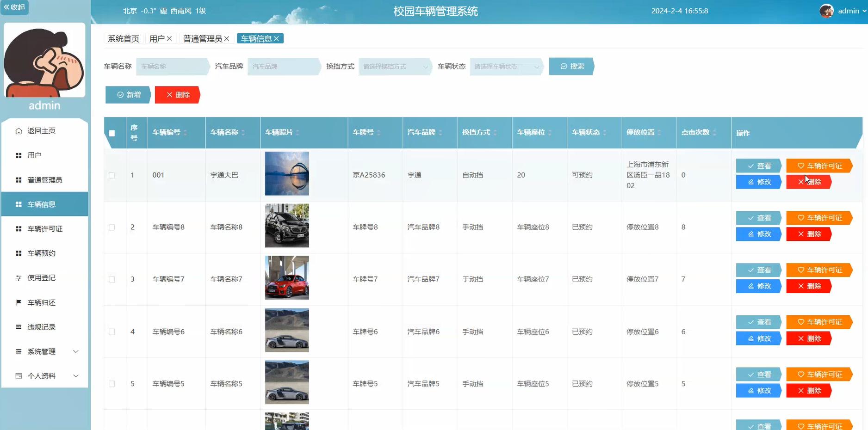Click the 违规记录 list icon

[19, 327]
